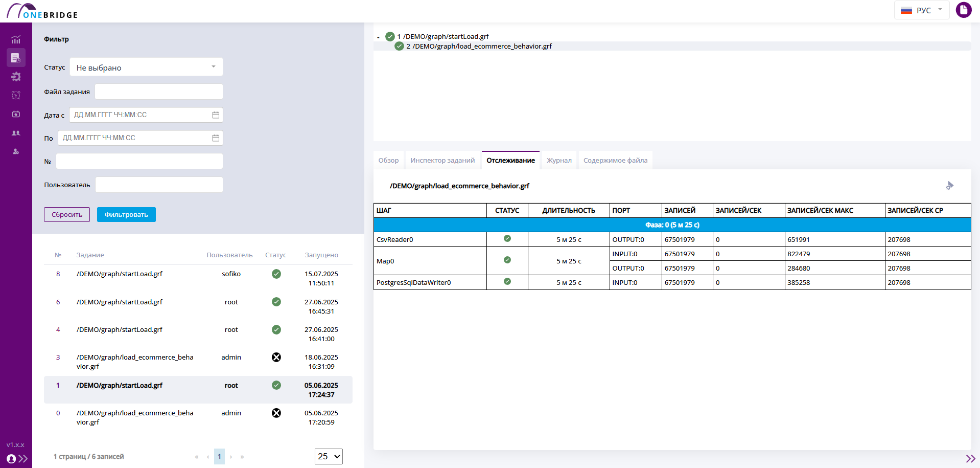Go to next page of job list
Image resolution: width=980 pixels, height=468 pixels.
tap(231, 457)
